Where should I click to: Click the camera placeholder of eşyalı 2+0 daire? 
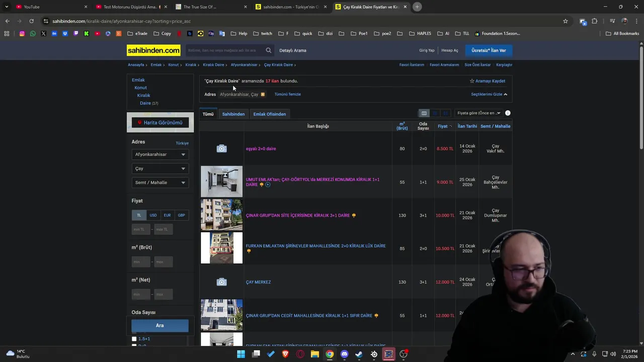(x=221, y=149)
